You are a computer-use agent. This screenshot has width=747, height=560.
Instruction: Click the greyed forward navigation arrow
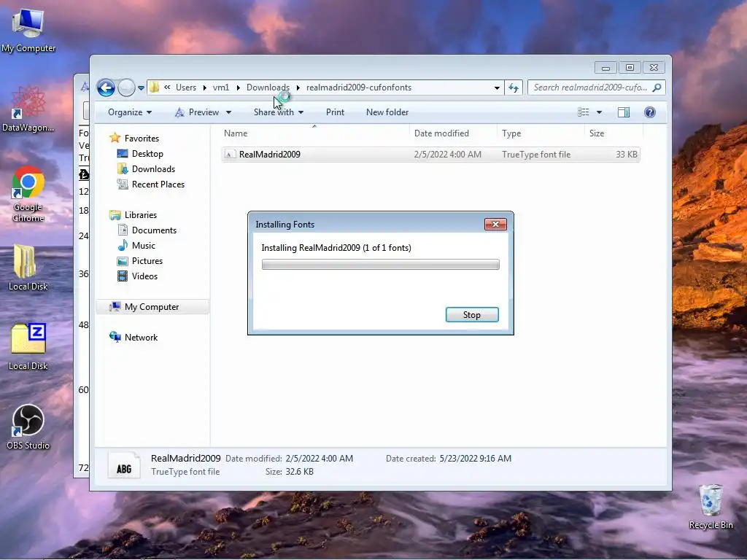[x=126, y=87]
